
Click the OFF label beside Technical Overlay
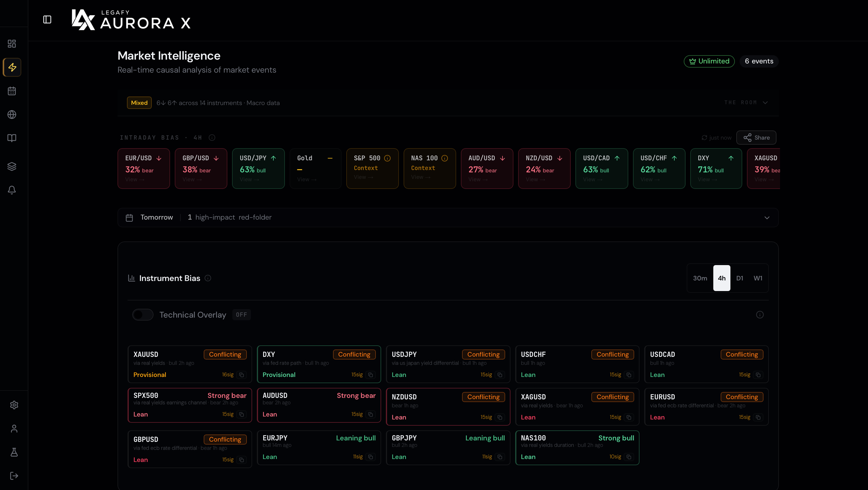(x=242, y=315)
